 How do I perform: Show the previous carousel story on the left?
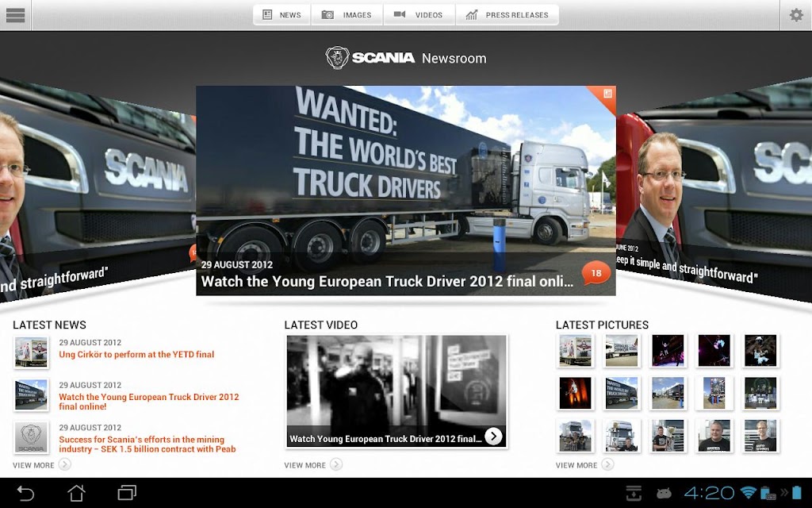(98, 189)
